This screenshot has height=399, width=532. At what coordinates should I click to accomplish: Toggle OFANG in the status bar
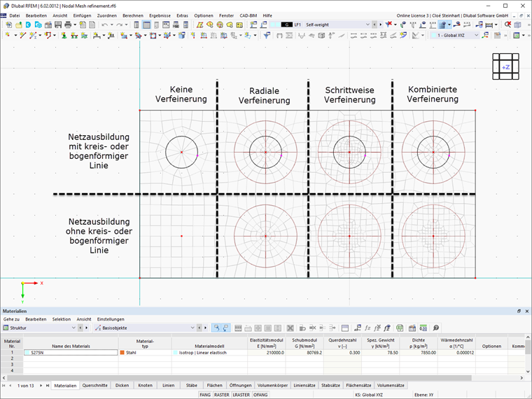[260, 395]
